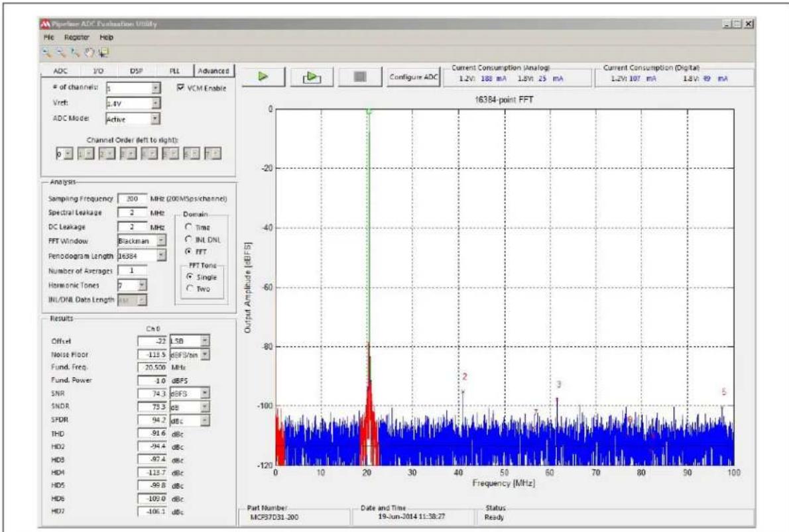Start continuous looped acquisition
The width and height of the screenshot is (789, 532).
(312, 77)
